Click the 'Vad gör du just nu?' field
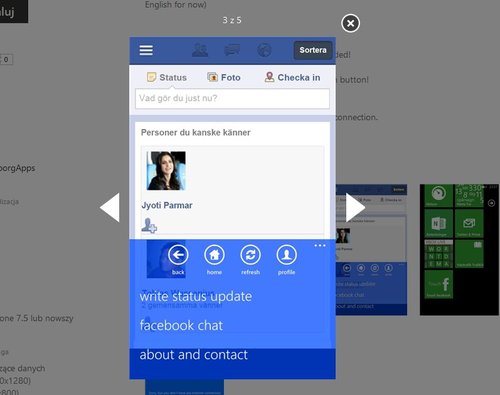 (232, 98)
